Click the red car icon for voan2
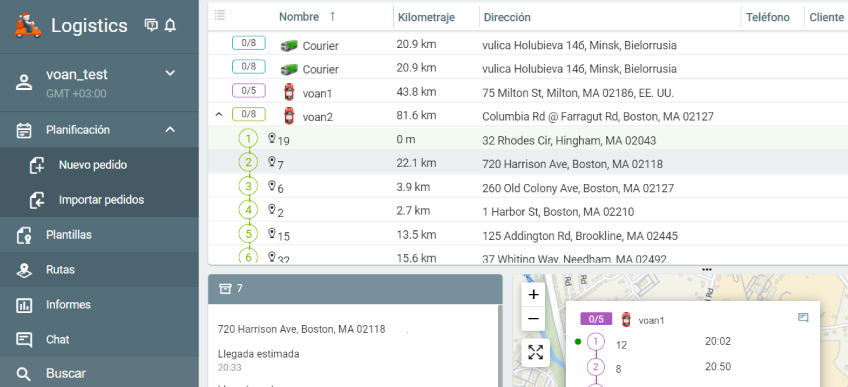848x387 pixels. point(289,116)
